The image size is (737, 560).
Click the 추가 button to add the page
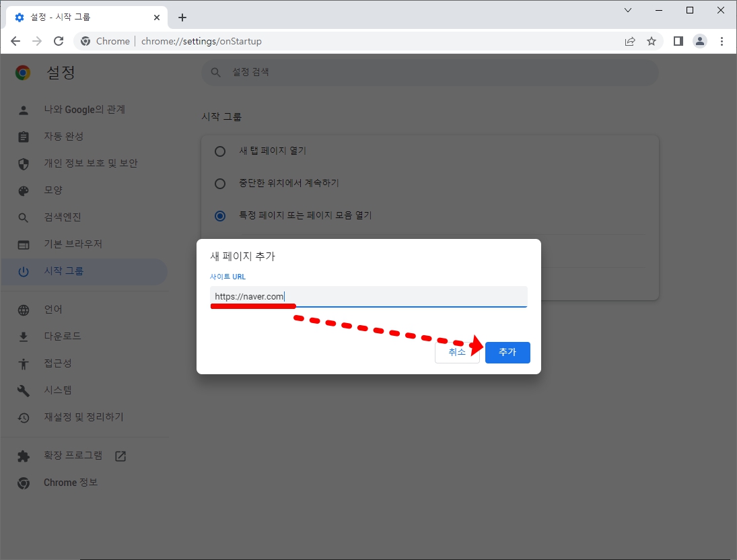pos(507,351)
